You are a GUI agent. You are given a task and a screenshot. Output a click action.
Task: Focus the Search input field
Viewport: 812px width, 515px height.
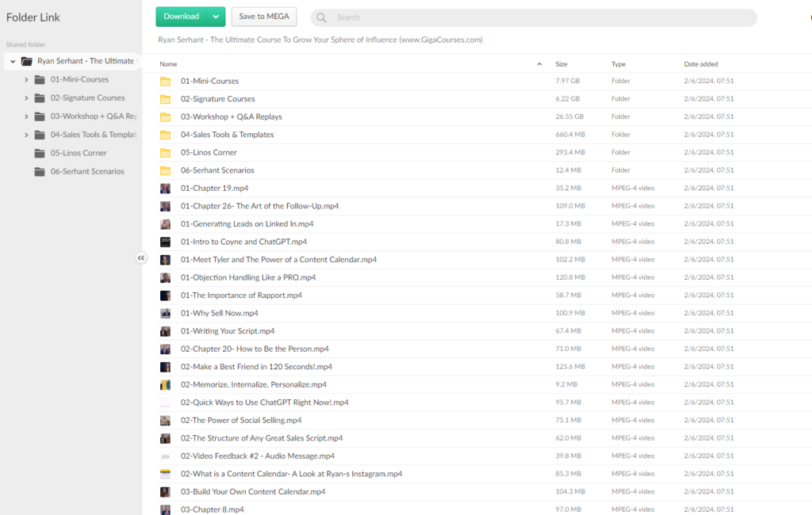pos(539,17)
